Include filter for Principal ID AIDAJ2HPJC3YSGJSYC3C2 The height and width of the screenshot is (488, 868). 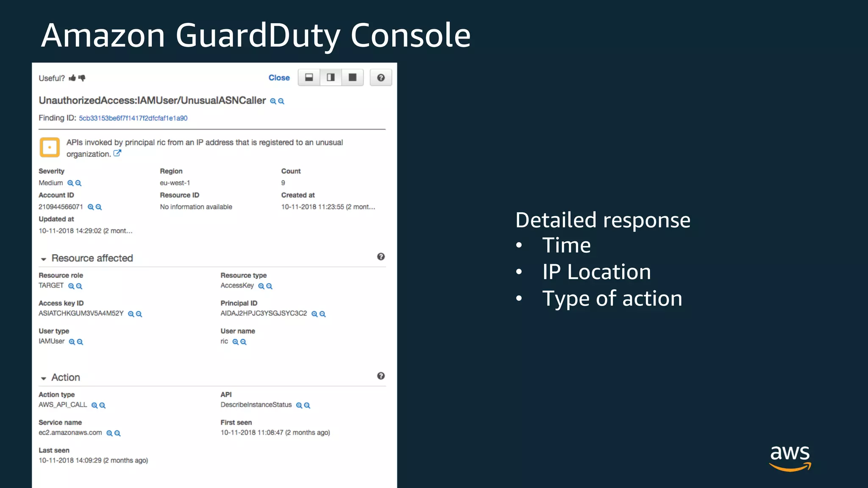click(x=314, y=314)
